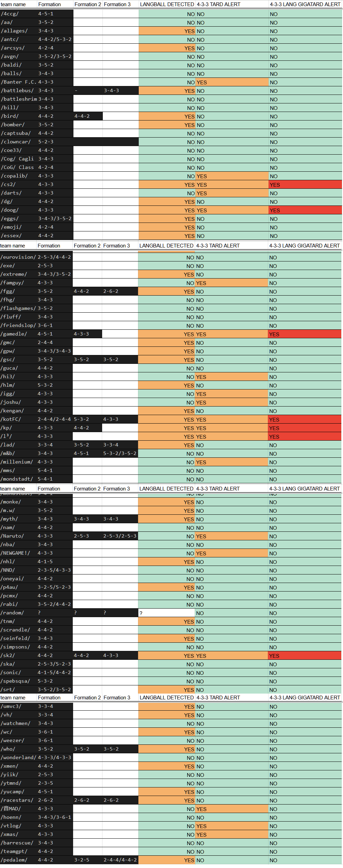Click Formation 3 value 2-6-2 in /fgg/ row
This screenshot has width=343, height=868.
pos(120,291)
